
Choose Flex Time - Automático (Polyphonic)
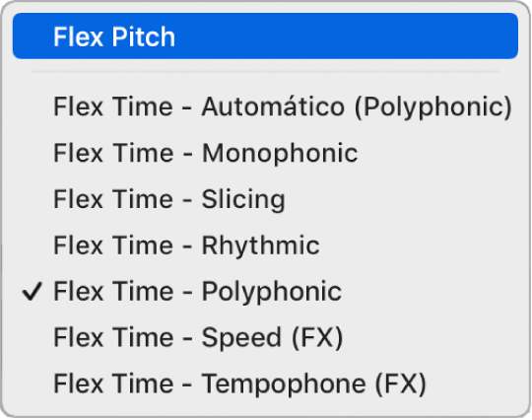tap(265, 106)
